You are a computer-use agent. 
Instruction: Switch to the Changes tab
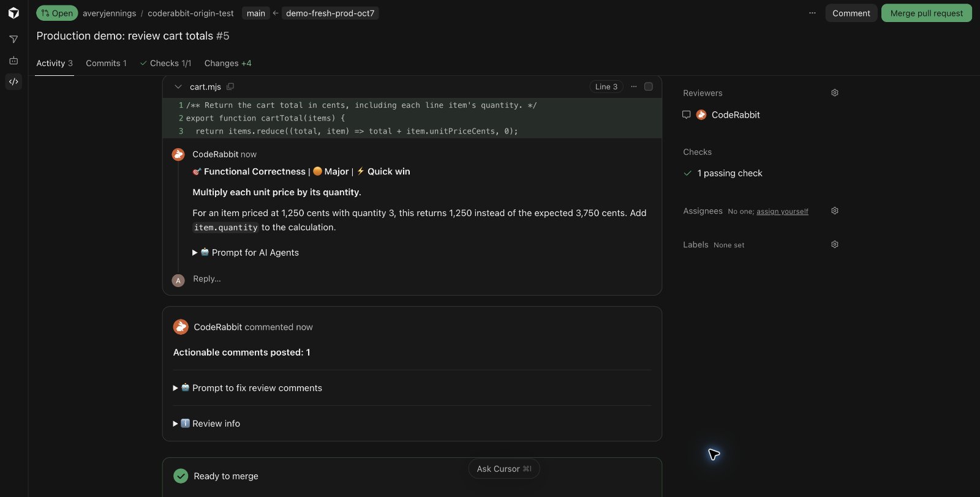[x=228, y=63]
